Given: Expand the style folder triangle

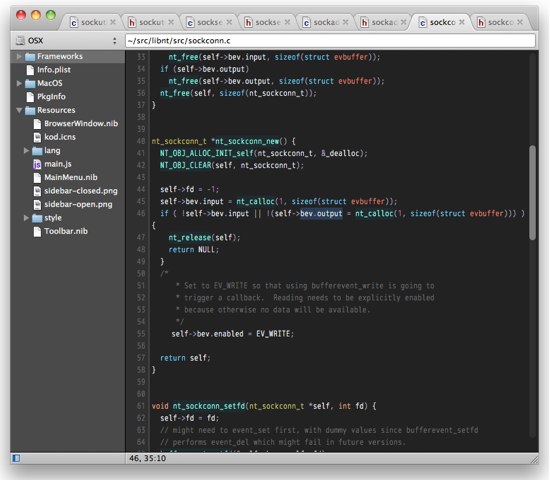Looking at the screenshot, I should click(x=26, y=218).
